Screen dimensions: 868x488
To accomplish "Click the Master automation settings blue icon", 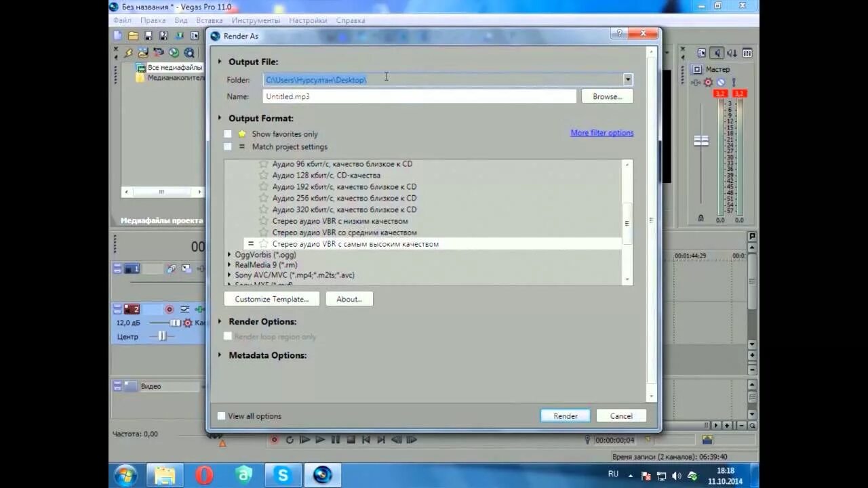I will coord(721,82).
